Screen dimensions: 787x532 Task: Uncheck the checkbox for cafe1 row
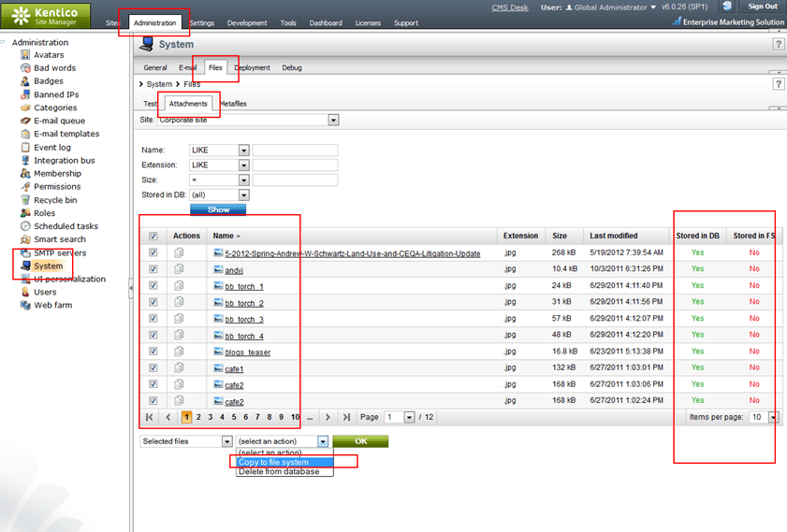(153, 368)
